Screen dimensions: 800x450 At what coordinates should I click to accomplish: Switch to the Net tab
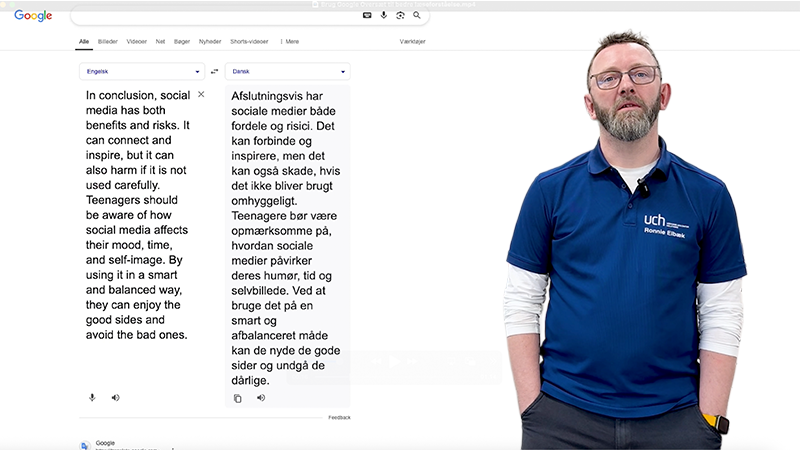pos(160,41)
